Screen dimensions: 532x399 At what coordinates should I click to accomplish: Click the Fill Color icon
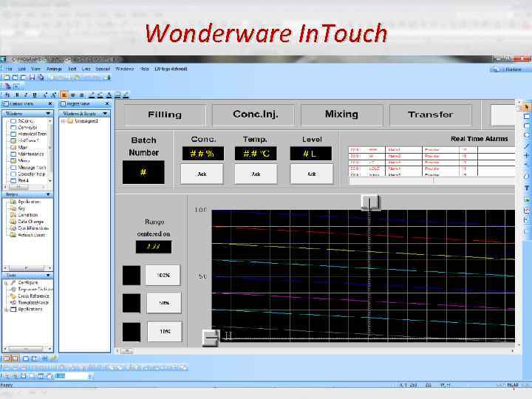click(x=100, y=95)
